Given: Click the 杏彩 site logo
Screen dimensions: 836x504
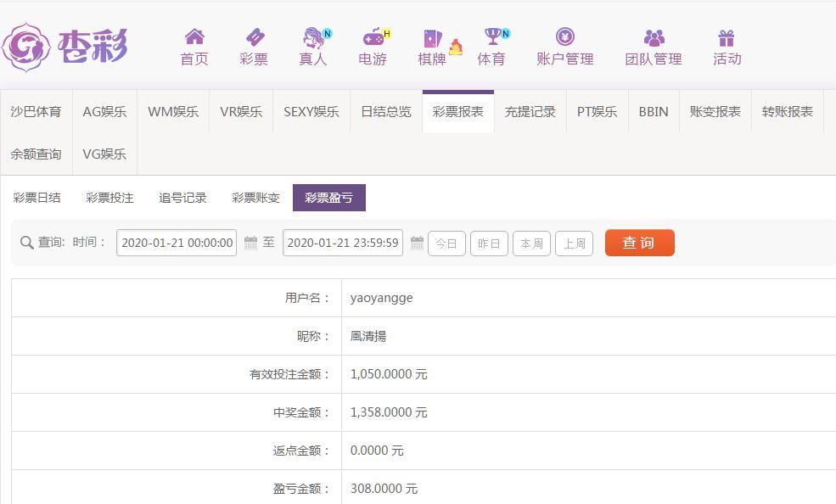Looking at the screenshot, I should tap(65, 47).
